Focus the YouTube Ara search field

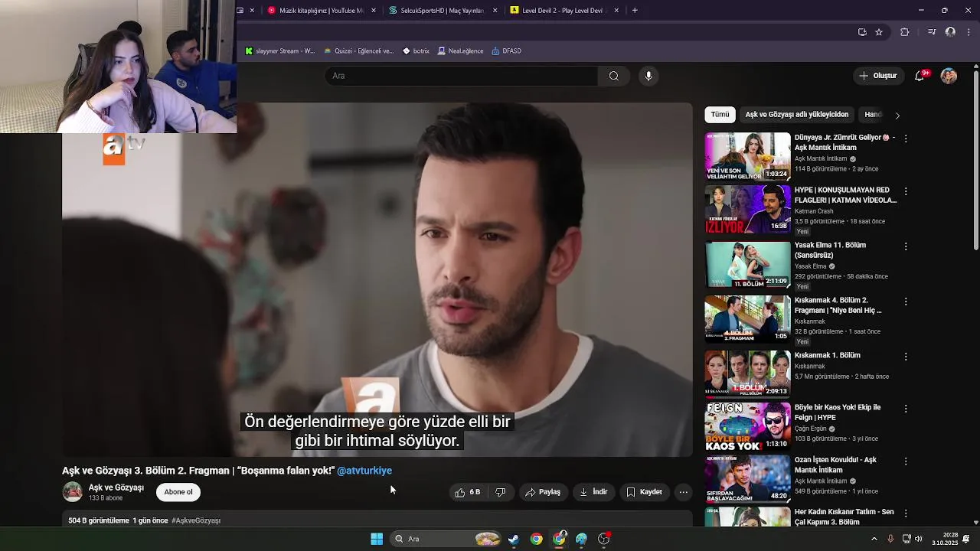click(x=462, y=76)
